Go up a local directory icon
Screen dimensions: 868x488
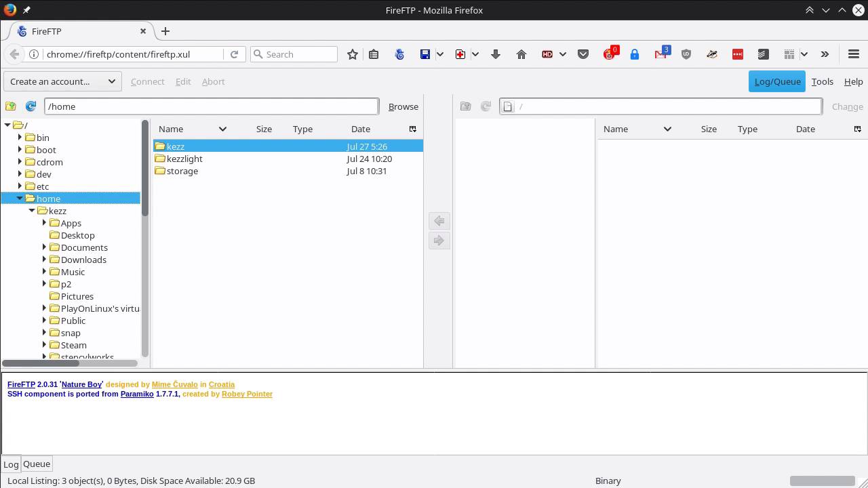pos(11,106)
